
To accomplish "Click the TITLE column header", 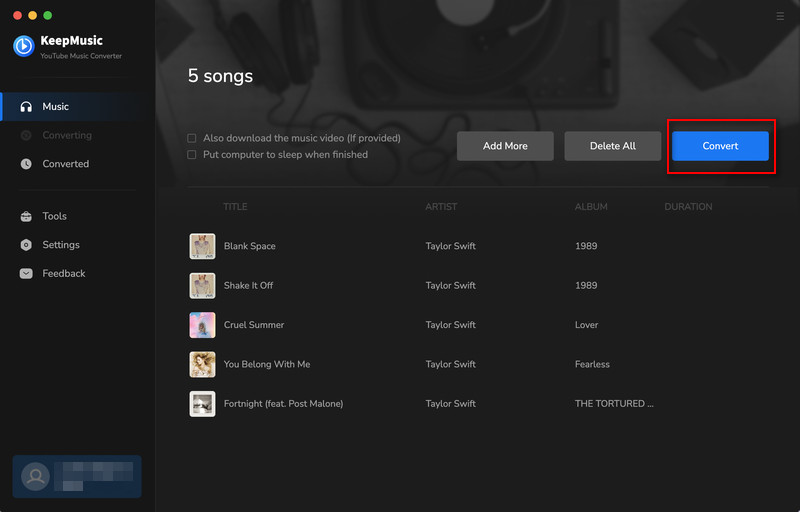I will [x=235, y=207].
